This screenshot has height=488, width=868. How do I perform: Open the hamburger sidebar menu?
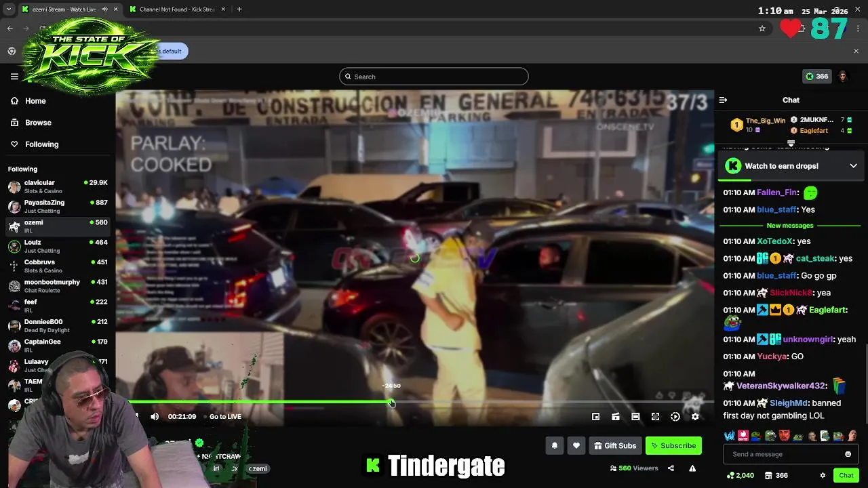14,77
